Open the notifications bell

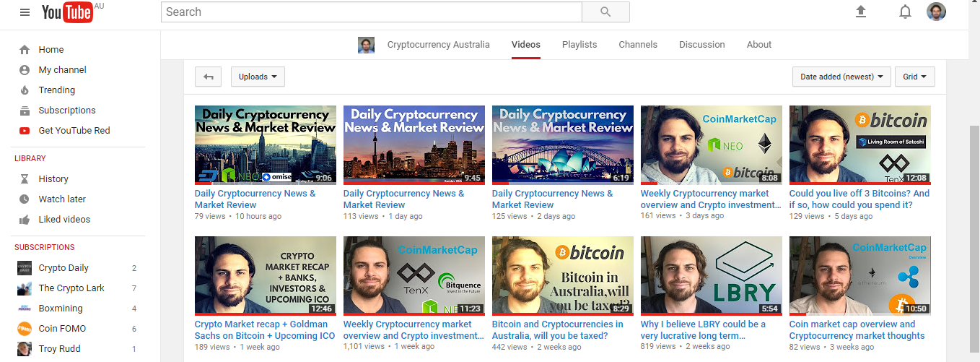coord(905,12)
